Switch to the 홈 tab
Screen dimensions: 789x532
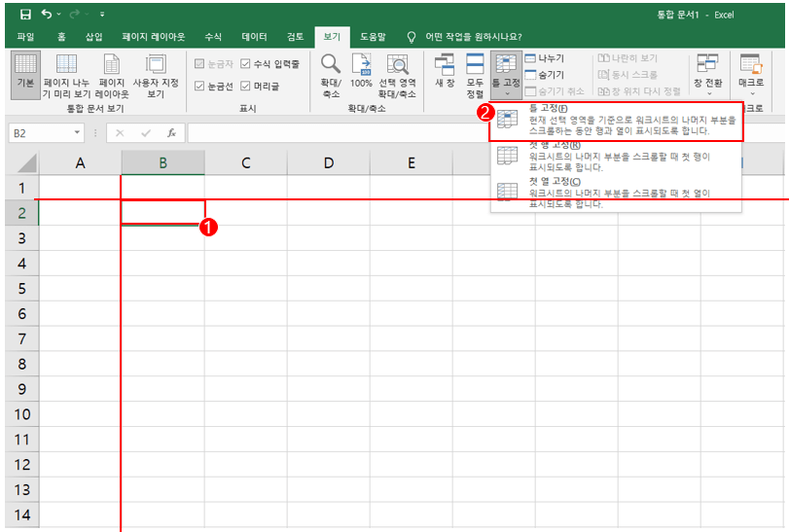coord(61,37)
